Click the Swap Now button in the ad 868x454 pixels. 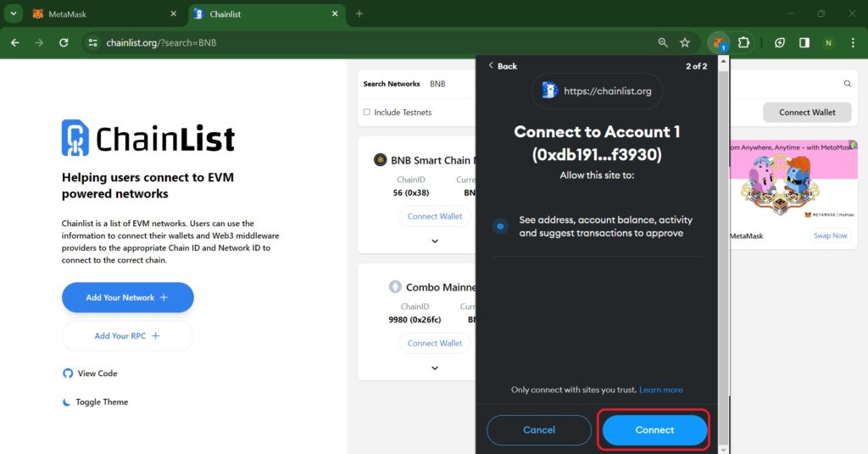pyautogui.click(x=830, y=235)
